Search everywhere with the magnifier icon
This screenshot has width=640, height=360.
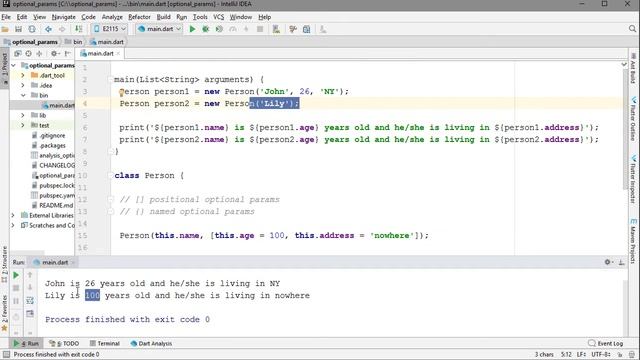pyautogui.click(x=632, y=29)
